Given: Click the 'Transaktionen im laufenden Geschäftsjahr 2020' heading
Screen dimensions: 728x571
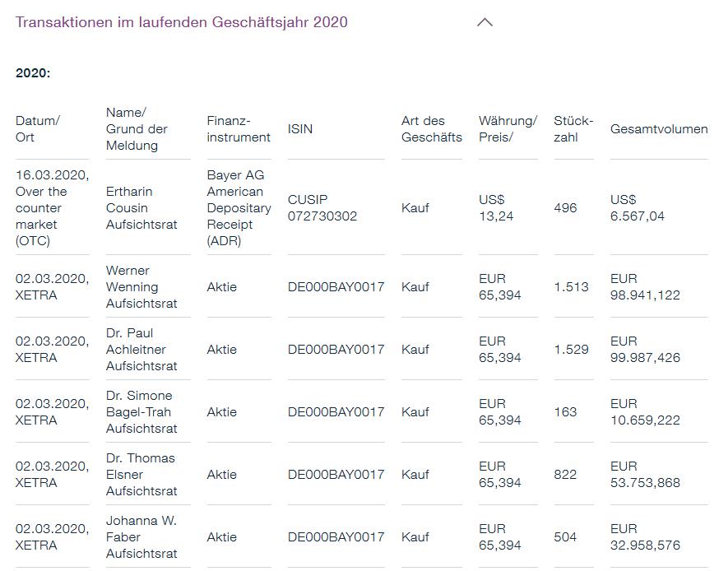Looking at the screenshot, I should pyautogui.click(x=181, y=22).
